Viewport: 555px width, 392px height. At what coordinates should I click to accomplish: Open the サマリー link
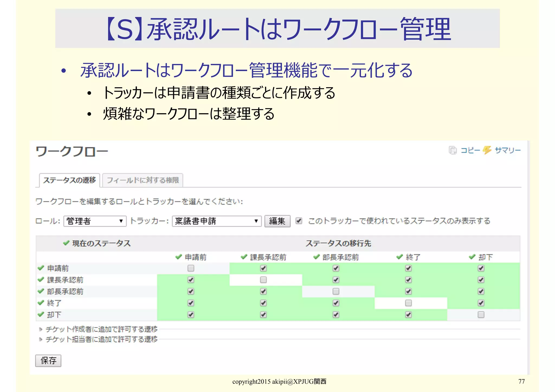(x=508, y=150)
